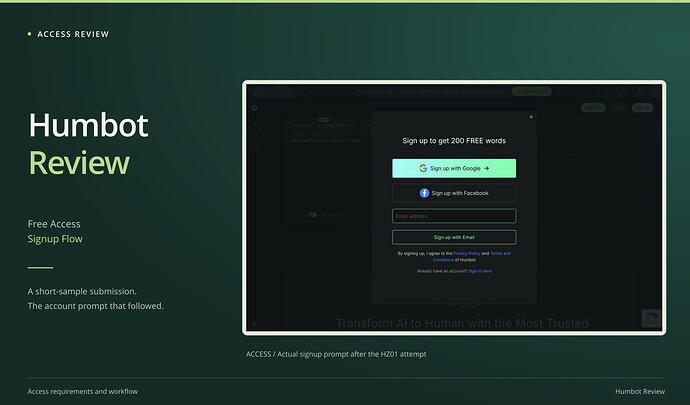
Task: Click the large 'Humbot' title
Action: pyautogui.click(x=88, y=125)
